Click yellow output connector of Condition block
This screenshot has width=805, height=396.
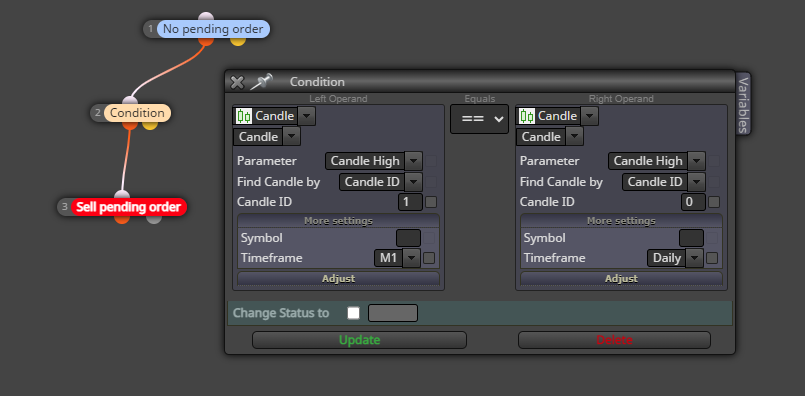point(150,125)
